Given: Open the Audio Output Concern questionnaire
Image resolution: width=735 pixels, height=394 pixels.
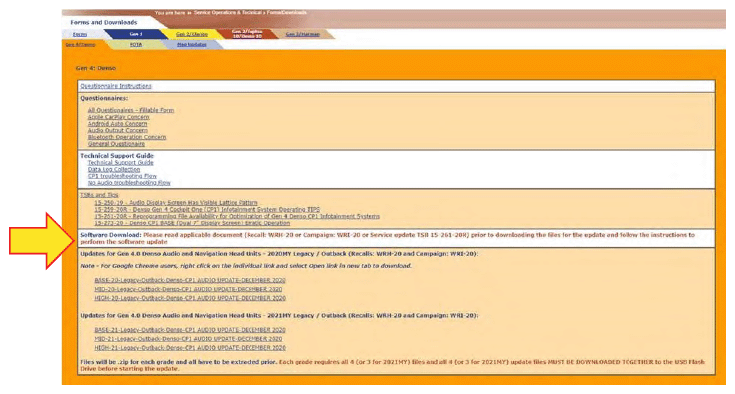Looking at the screenshot, I should tap(117, 130).
